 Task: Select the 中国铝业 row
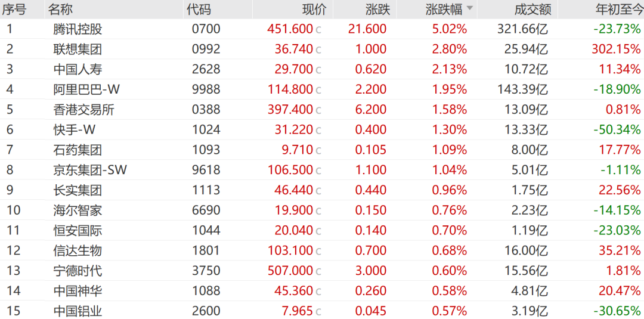coord(322,311)
